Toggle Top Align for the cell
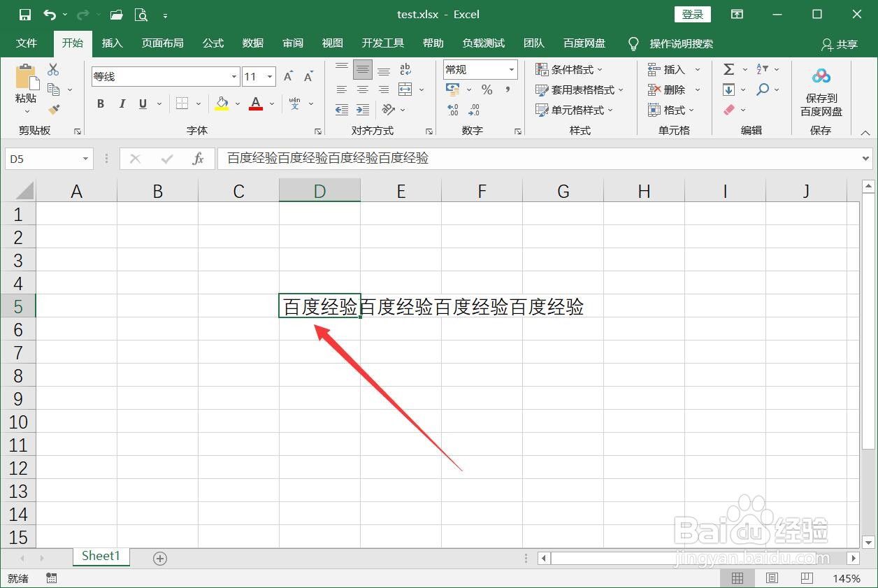This screenshot has width=878, height=588. (x=342, y=69)
